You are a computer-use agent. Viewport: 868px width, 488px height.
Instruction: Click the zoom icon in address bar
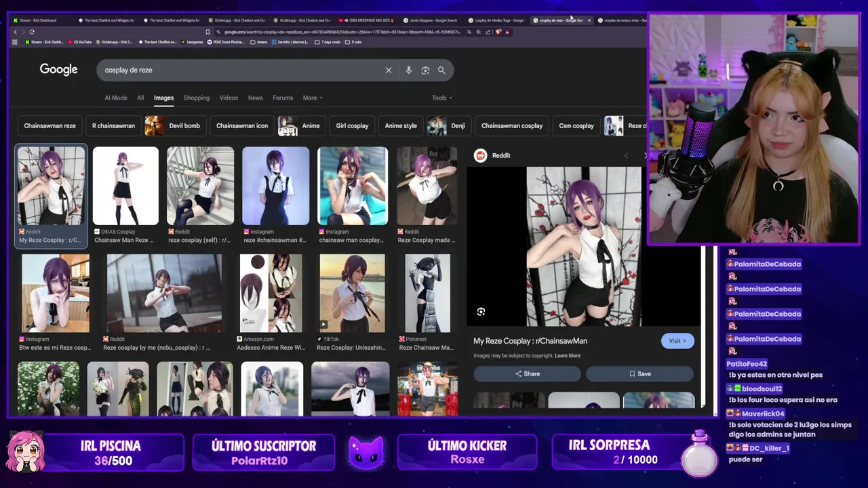click(x=479, y=32)
